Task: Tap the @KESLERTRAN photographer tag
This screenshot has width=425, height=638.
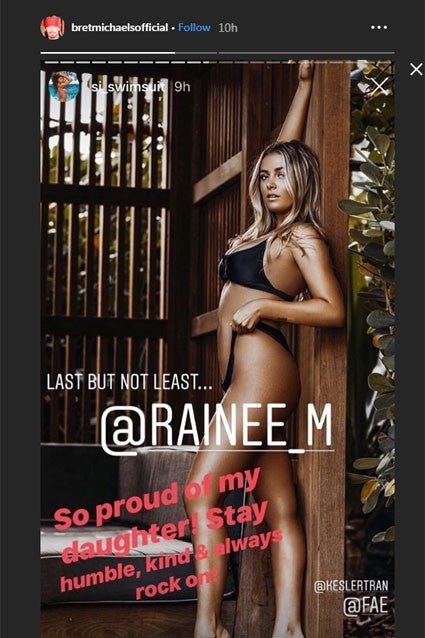Action: 351,586
